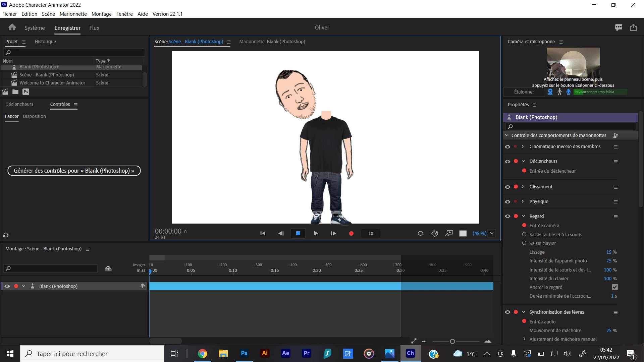Open the zoom percentage dropdown
Screen dimensions: 644x362
click(492, 233)
